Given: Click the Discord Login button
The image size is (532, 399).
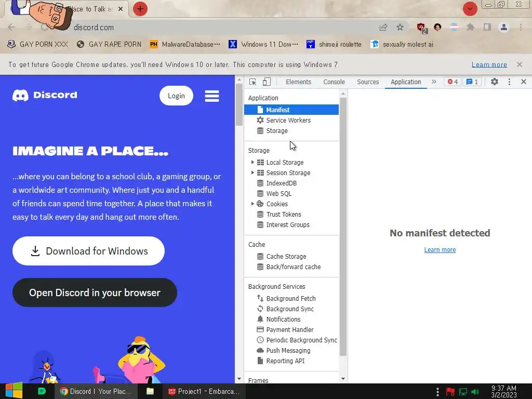Looking at the screenshot, I should (x=177, y=96).
